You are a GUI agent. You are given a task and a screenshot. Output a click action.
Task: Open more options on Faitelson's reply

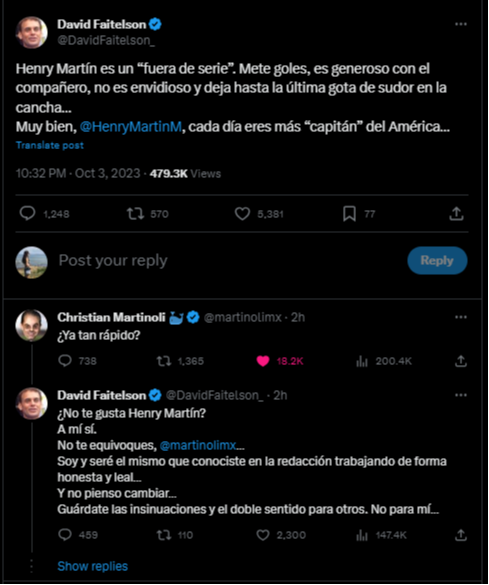point(461,395)
